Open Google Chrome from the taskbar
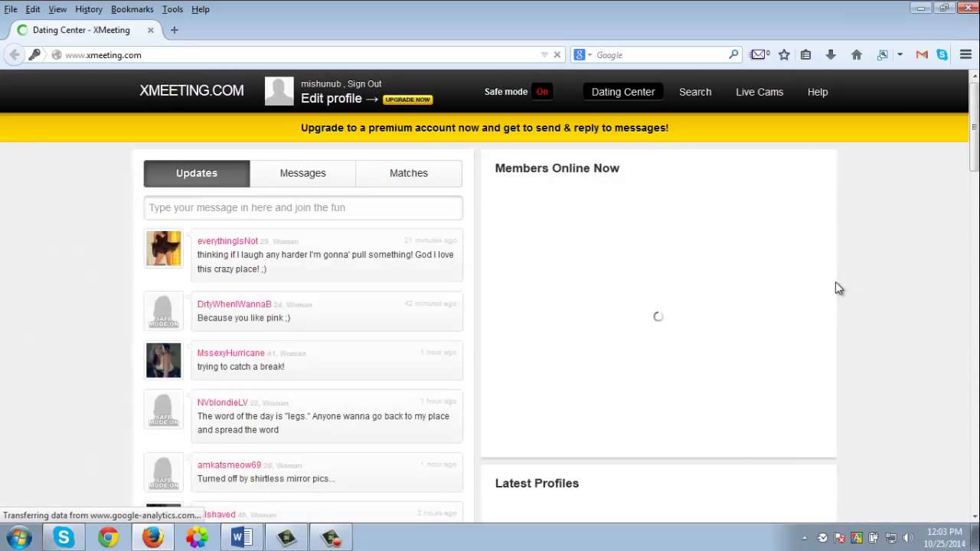 (108, 538)
